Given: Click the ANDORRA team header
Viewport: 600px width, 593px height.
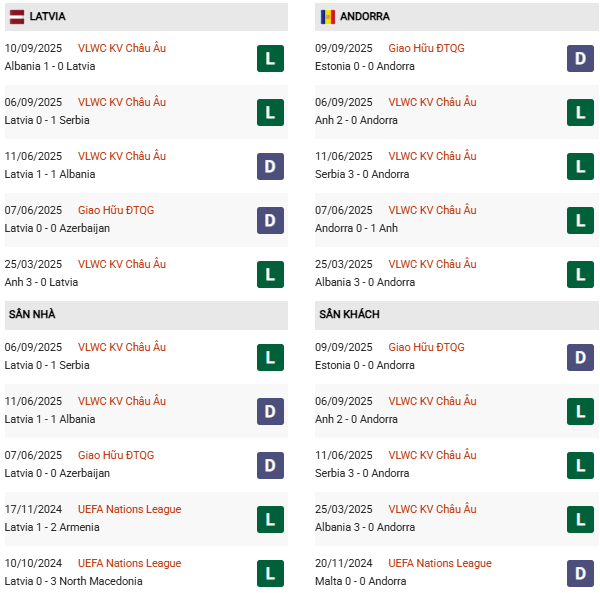Looking at the screenshot, I should point(364,16).
